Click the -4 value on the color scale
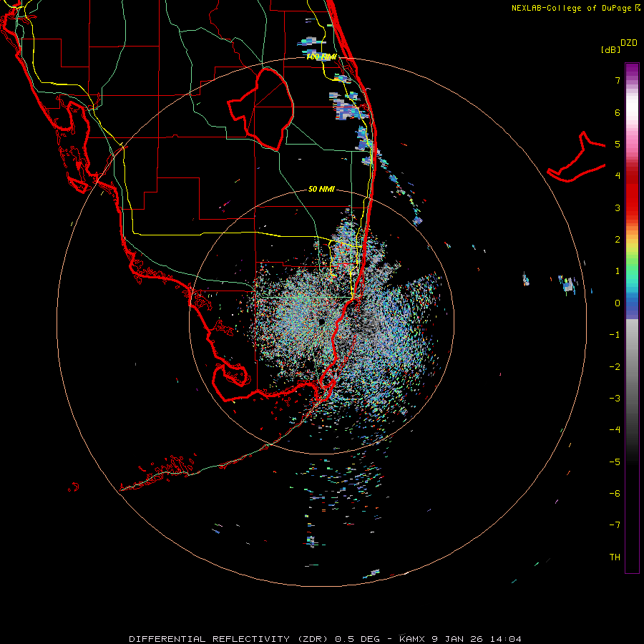This screenshot has width=644, height=644. pyautogui.click(x=615, y=429)
